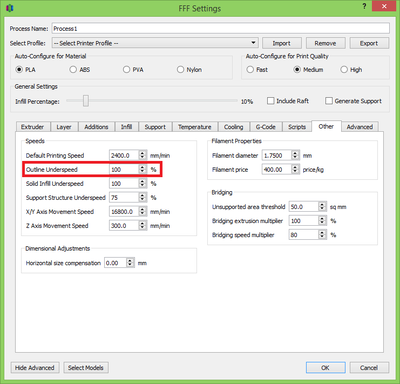Click the Cancel button

pos(369,368)
